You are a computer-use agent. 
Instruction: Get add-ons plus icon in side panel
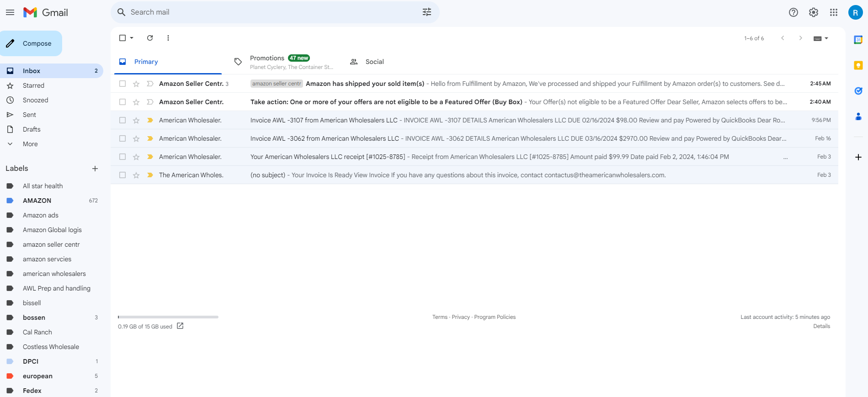(858, 157)
